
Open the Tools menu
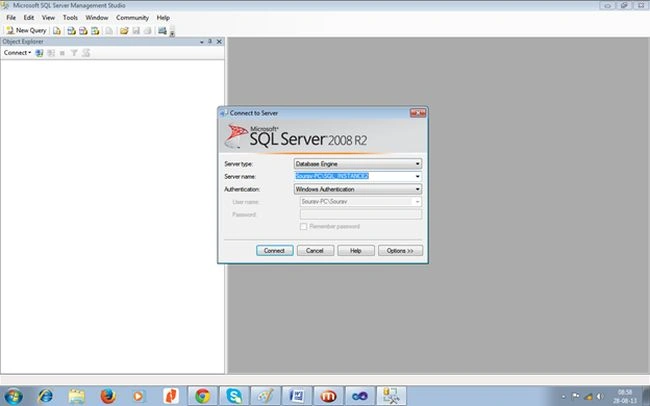click(70, 18)
